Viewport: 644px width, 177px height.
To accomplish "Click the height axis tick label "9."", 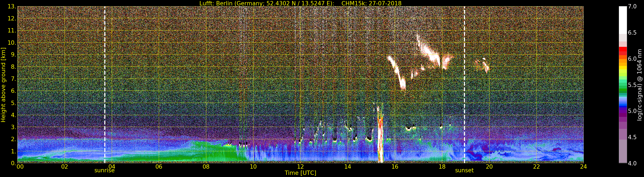I will [x=14, y=55].
